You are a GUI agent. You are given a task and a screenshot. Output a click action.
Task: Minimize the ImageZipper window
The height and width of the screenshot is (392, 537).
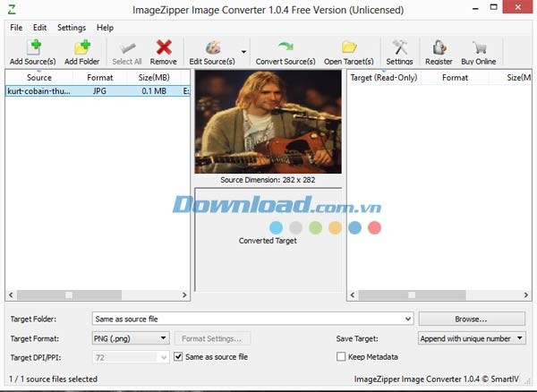(x=475, y=7)
